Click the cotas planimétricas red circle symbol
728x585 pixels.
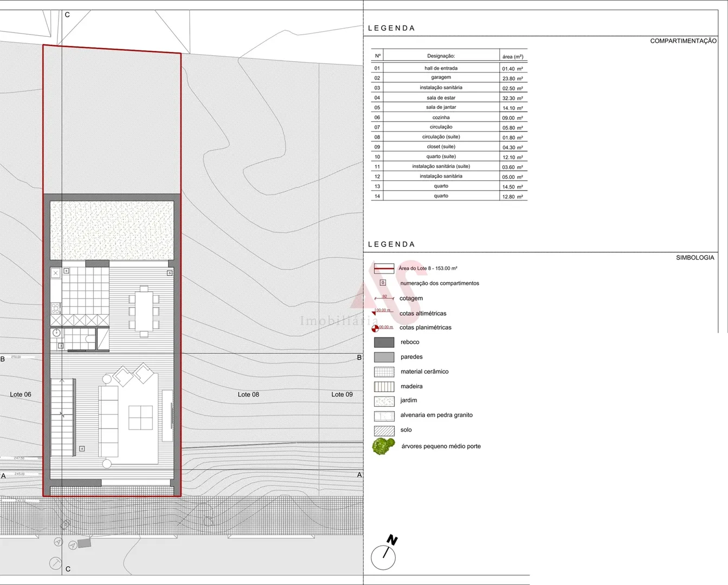[x=375, y=328]
